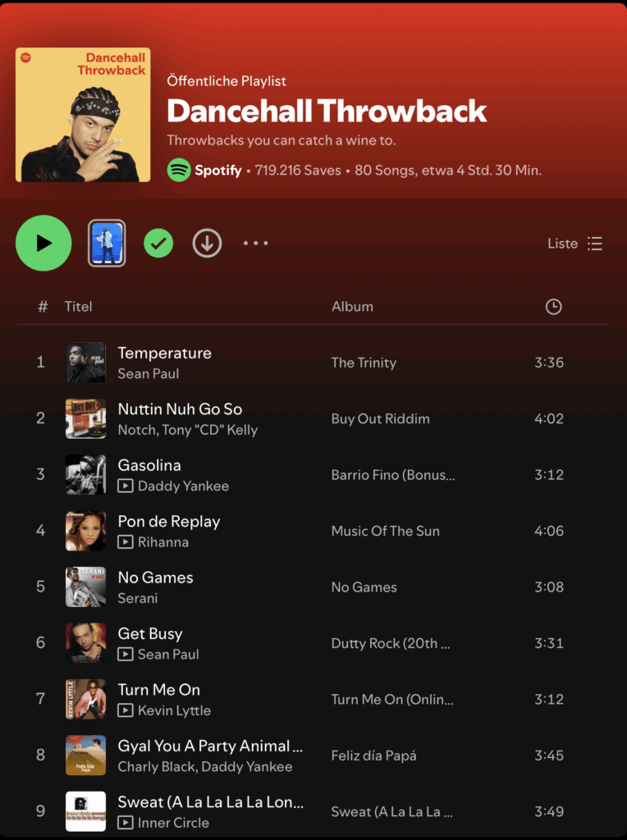This screenshot has height=840, width=627.
Task: Open the Liste view options dropdown
Action: 574,244
